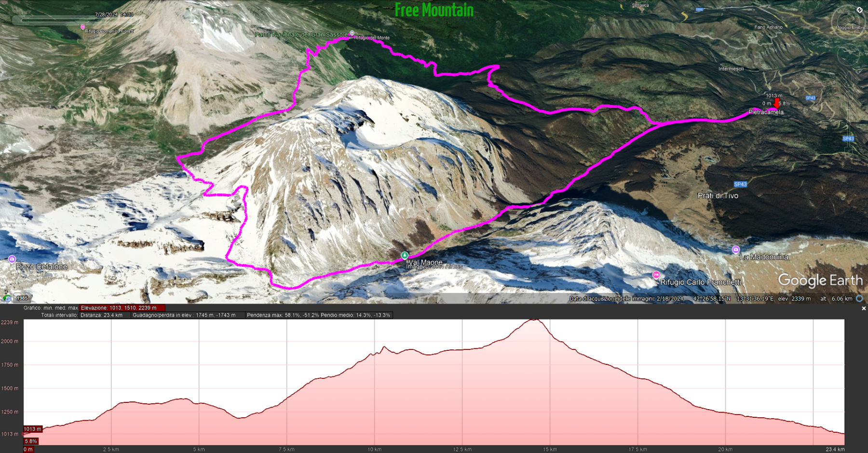The width and height of the screenshot is (868, 453).
Task: Click the Pizzo Cefalone photo marker icon
Action: pos(12,259)
